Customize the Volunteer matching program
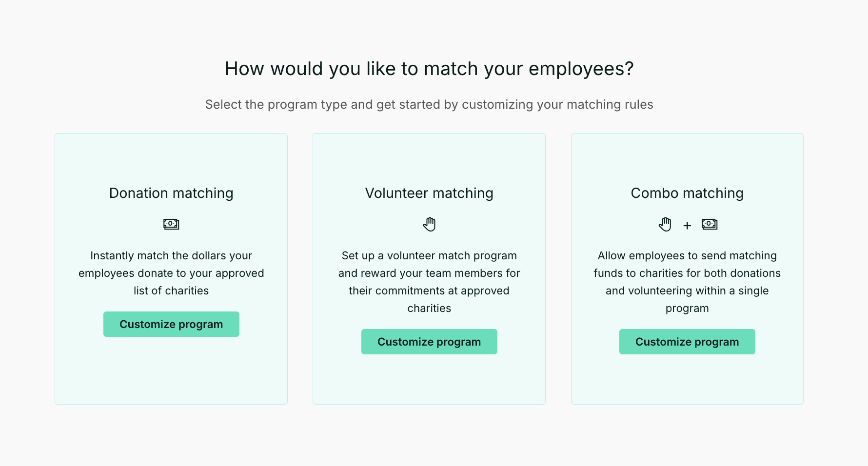This screenshot has height=466, width=868. [429, 342]
